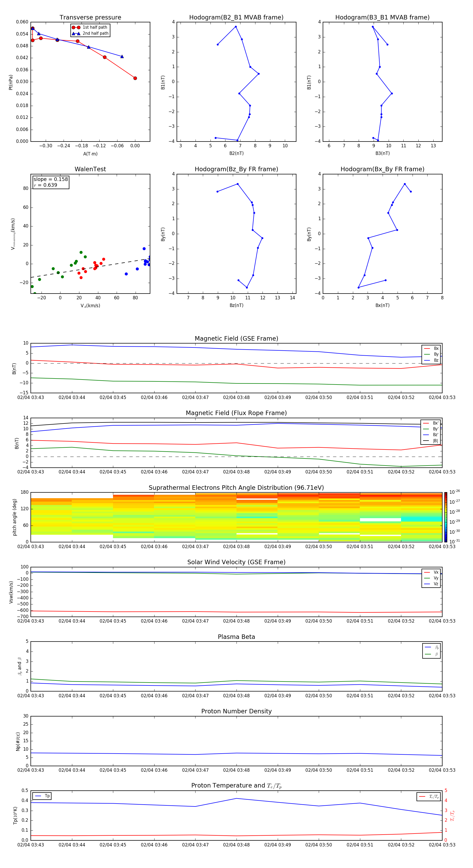
Task: Click the 'V_A(km/s)' x-axis label
Action: click(x=90, y=306)
